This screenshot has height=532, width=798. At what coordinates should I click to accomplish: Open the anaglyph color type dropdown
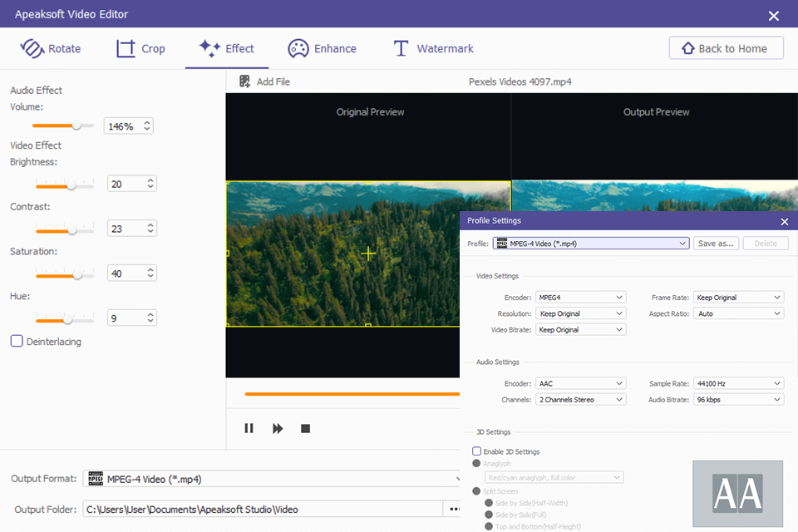[554, 477]
